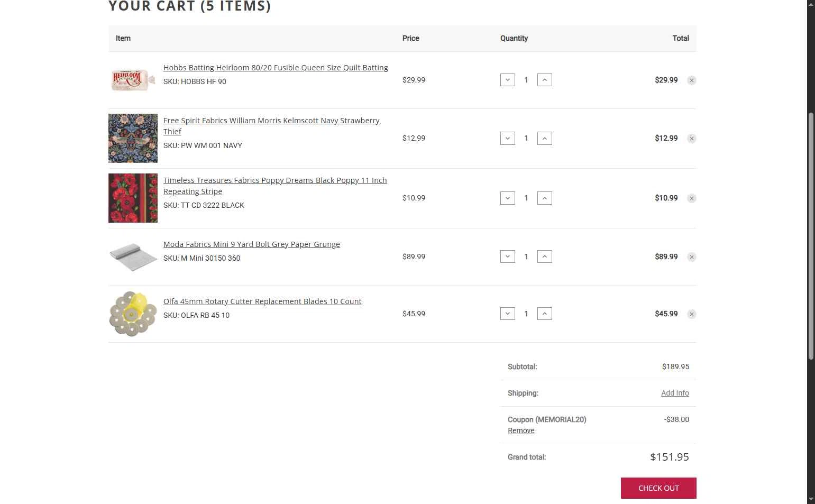Decrease quantity of Strawberry Thief fabric

[507, 139]
